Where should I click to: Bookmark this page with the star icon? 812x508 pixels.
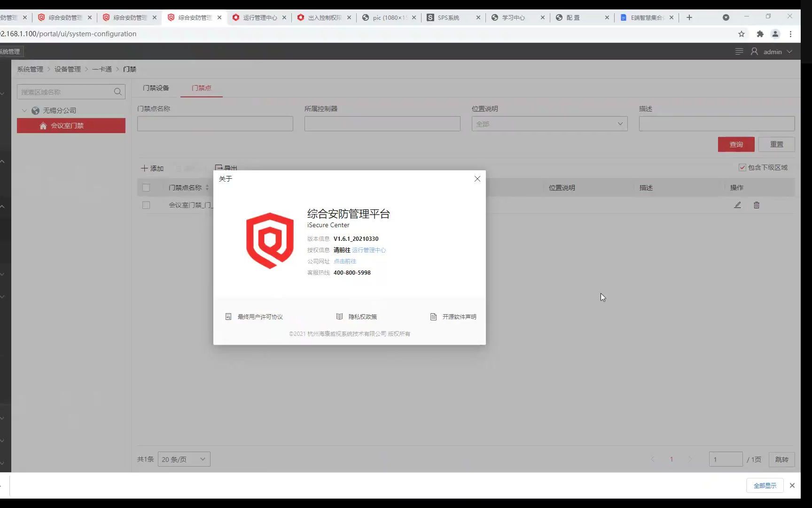click(742, 34)
